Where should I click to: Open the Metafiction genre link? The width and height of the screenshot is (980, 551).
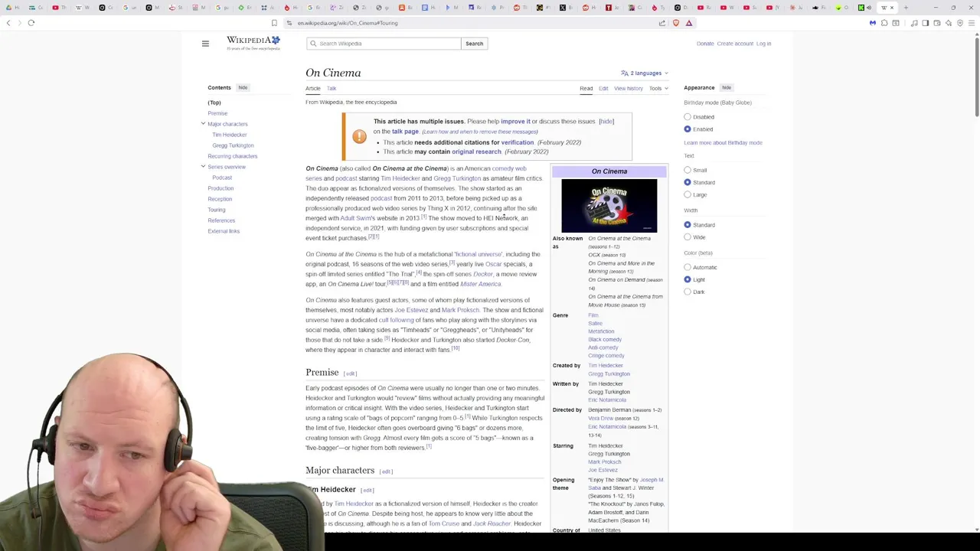point(601,331)
